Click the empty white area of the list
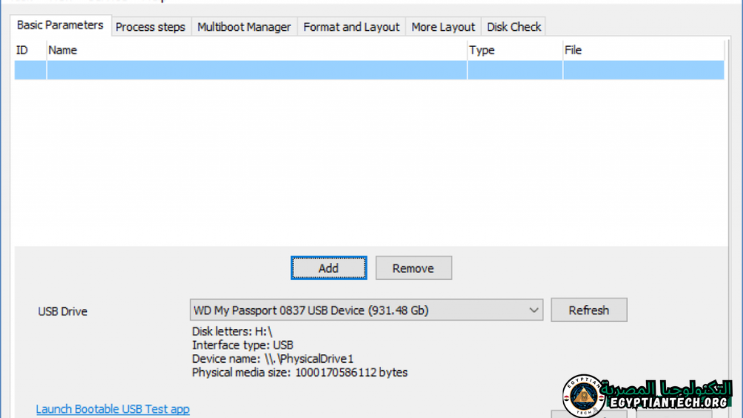This screenshot has width=743, height=418. 370,160
